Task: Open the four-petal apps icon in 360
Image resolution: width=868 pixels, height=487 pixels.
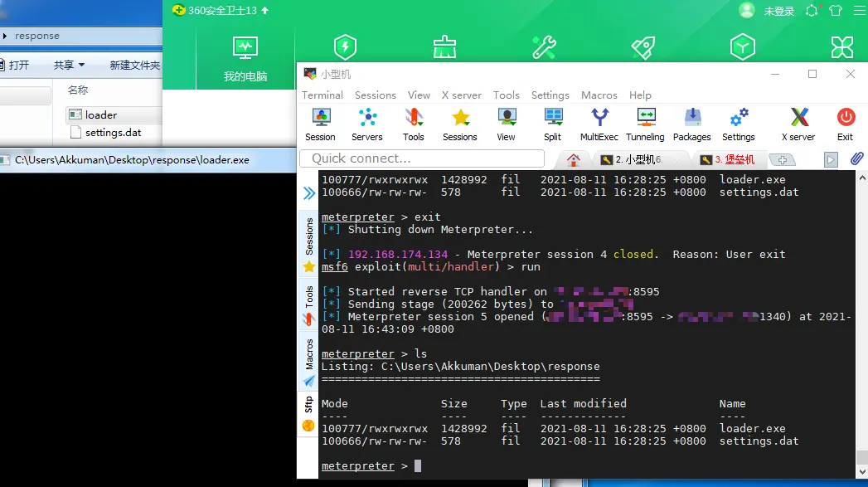Action: [x=842, y=47]
